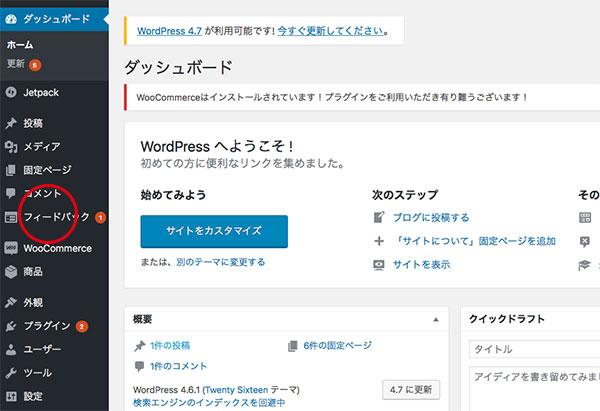Screen dimensions: 600x411
Task: Follow the 1件のコメント link
Action: [178, 366]
